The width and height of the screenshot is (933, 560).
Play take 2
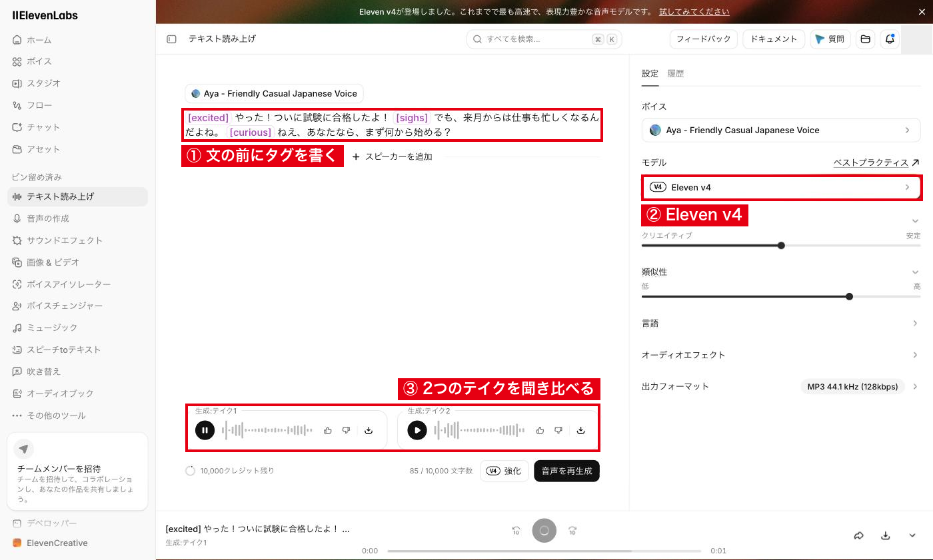tap(417, 430)
